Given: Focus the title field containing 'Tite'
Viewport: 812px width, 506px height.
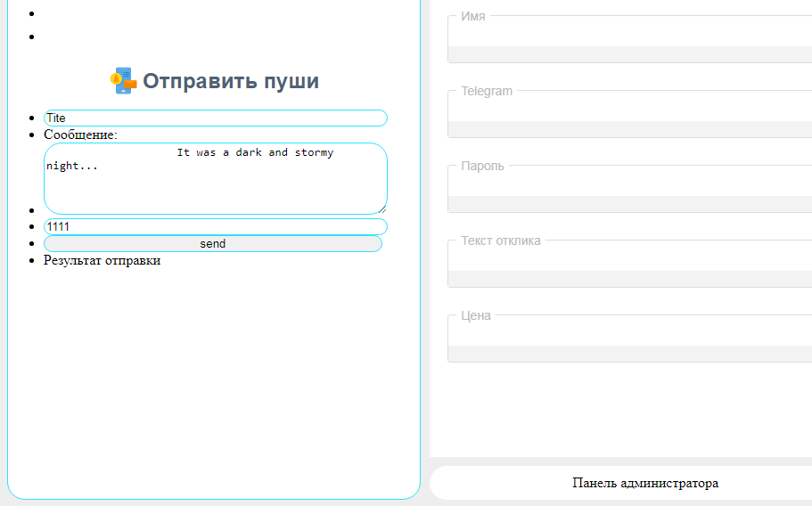Looking at the screenshot, I should click(x=215, y=118).
